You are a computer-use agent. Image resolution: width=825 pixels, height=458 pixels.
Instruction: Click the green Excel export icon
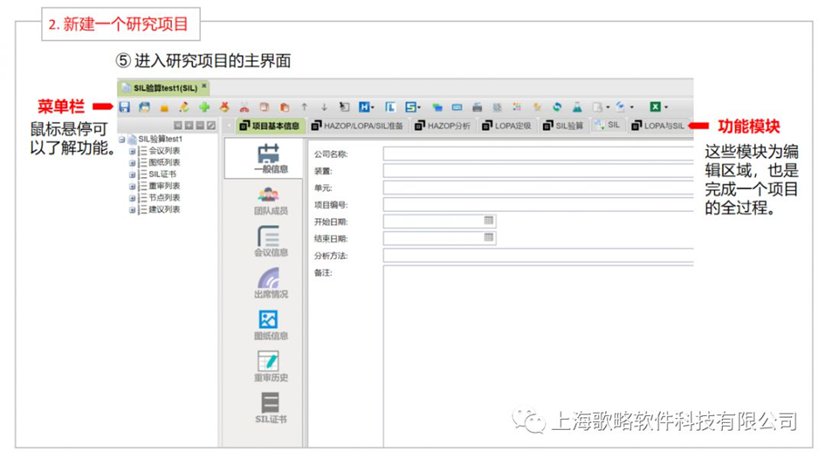click(x=655, y=107)
